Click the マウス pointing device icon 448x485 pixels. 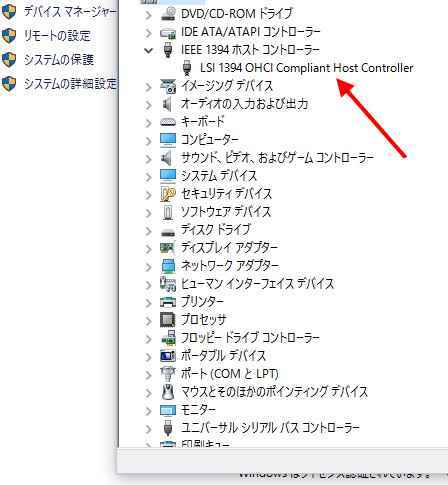168,392
